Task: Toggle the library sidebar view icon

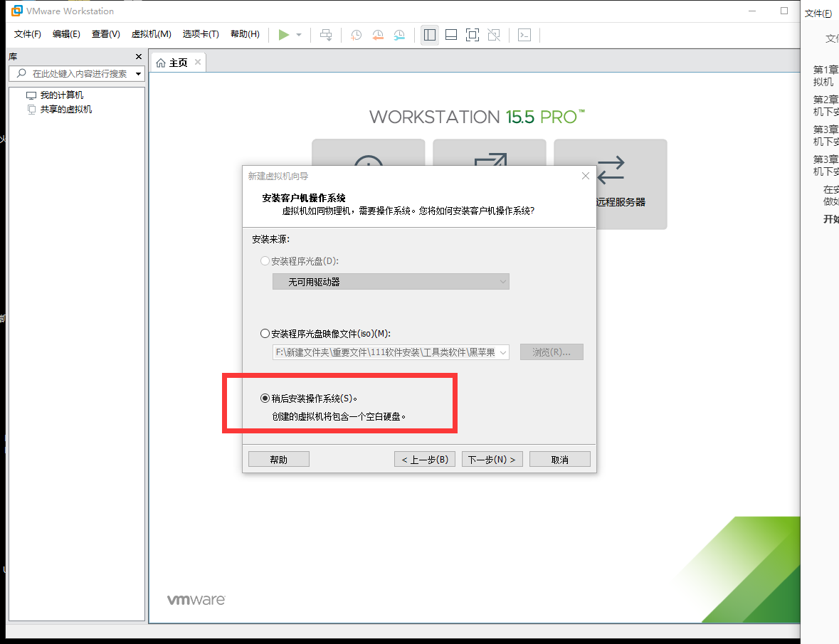Action: click(430, 35)
